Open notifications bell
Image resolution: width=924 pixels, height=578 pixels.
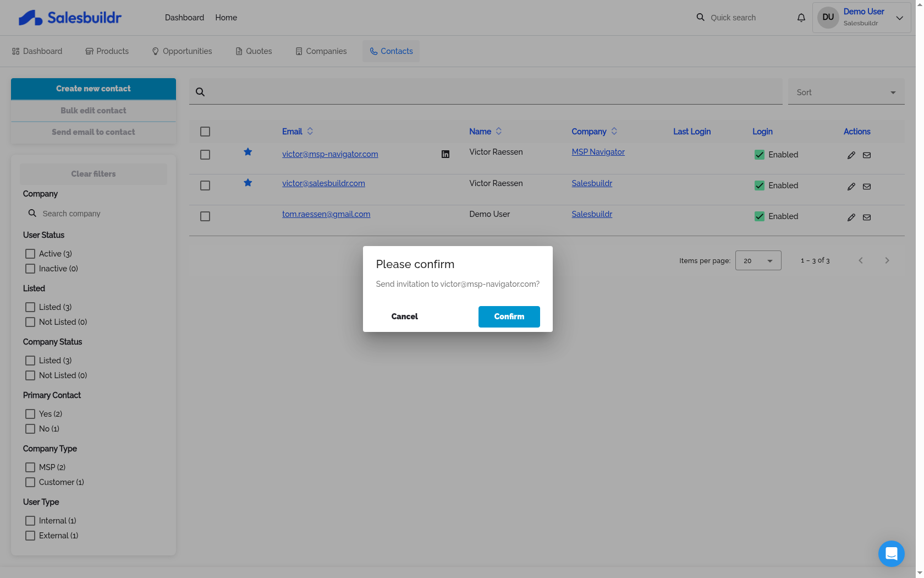801,18
